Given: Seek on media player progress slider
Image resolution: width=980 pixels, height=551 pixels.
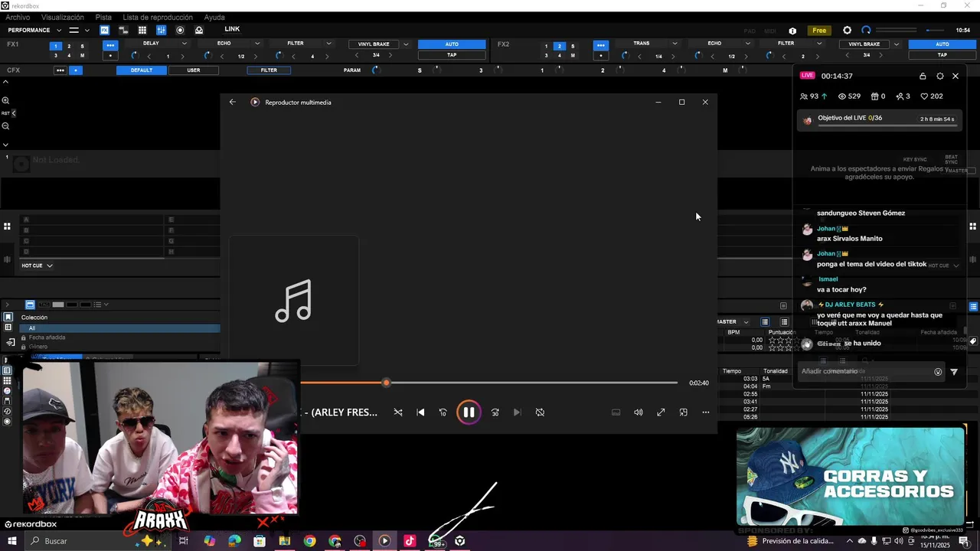Looking at the screenshot, I should pos(488,383).
